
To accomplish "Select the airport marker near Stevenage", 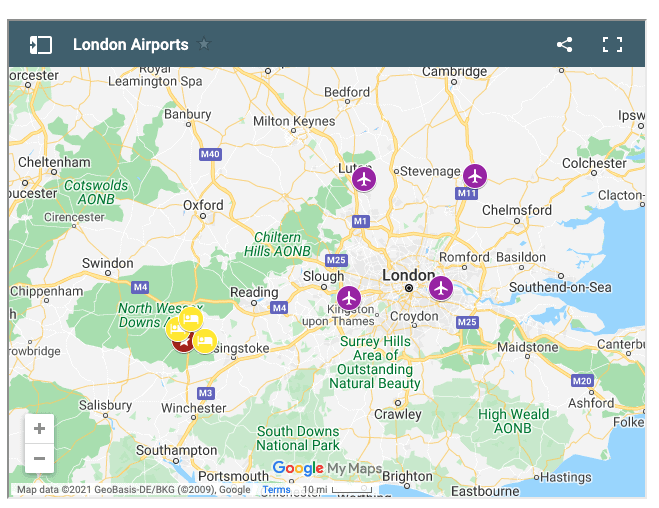I will click(474, 176).
